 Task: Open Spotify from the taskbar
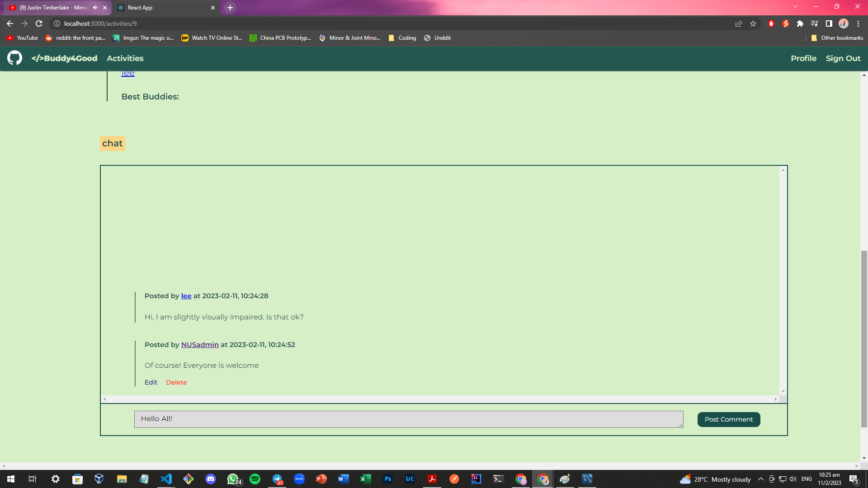[255, 479]
